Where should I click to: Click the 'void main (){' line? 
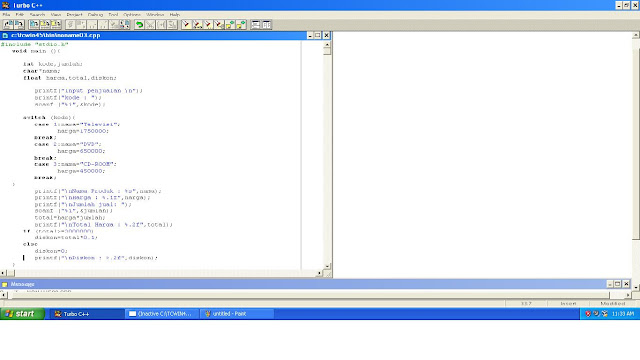[x=36, y=51]
